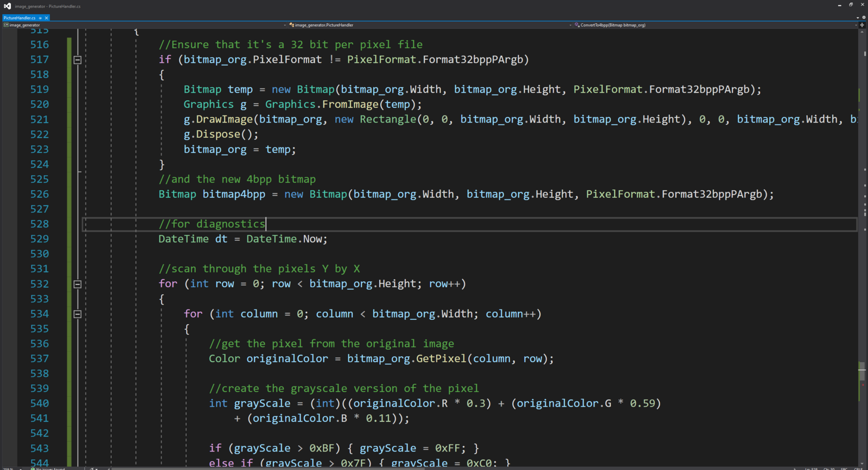868x470 pixels.
Task: Click the split editor plus icon
Action: (x=862, y=25)
